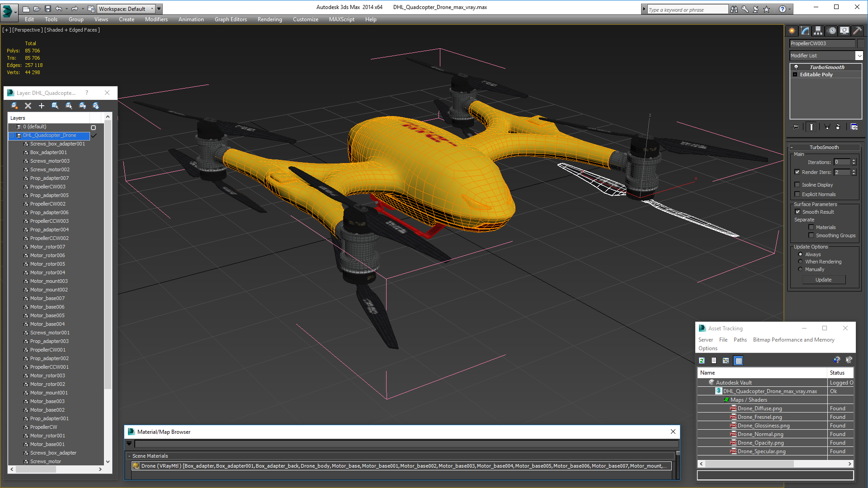The width and height of the screenshot is (868, 488).
Task: Click the Name column header in Asset Tracking
Action: tap(762, 373)
